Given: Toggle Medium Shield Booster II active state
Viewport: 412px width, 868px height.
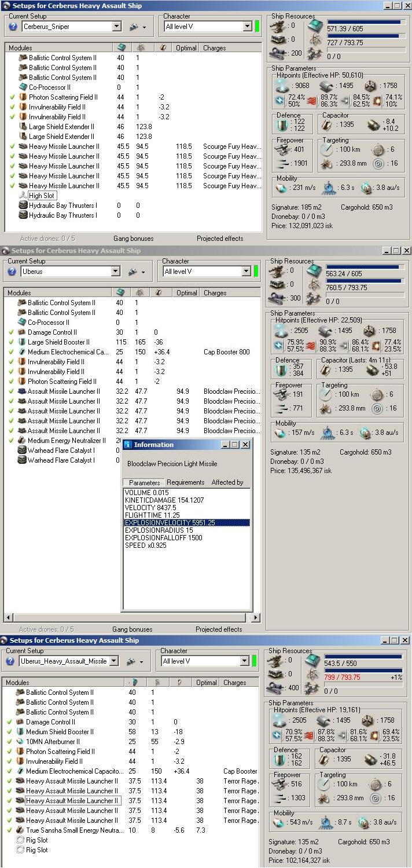Looking at the screenshot, I should coord(10,732).
